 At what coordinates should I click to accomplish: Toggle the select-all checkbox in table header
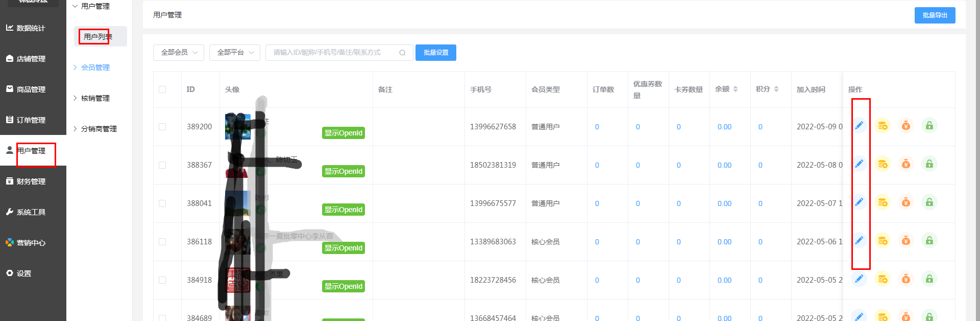click(162, 89)
